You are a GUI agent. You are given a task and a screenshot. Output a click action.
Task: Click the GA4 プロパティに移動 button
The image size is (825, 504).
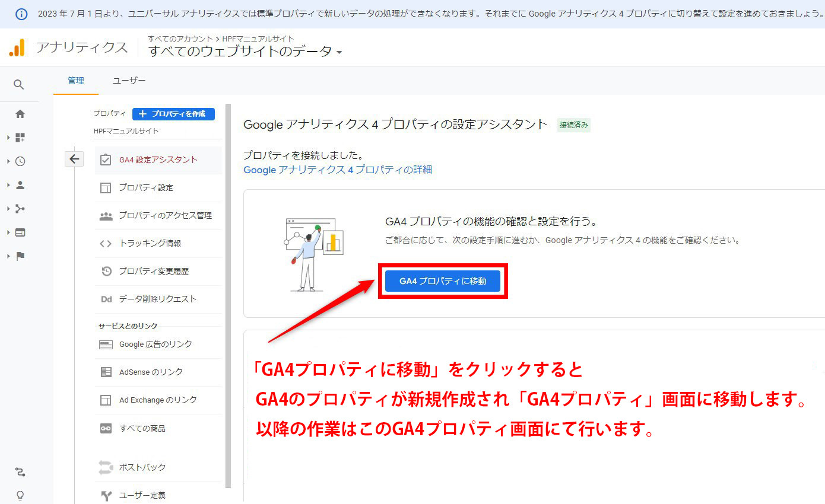(x=443, y=281)
